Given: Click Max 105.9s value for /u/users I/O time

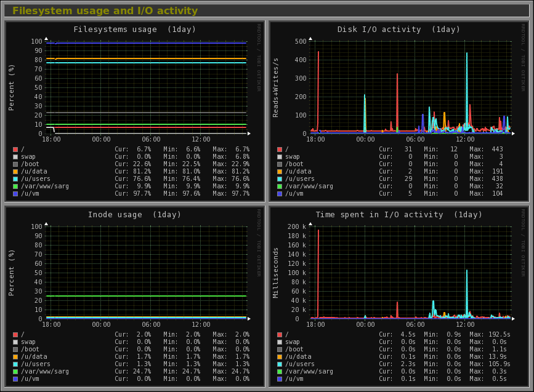Looking at the screenshot, I should coord(500,364).
